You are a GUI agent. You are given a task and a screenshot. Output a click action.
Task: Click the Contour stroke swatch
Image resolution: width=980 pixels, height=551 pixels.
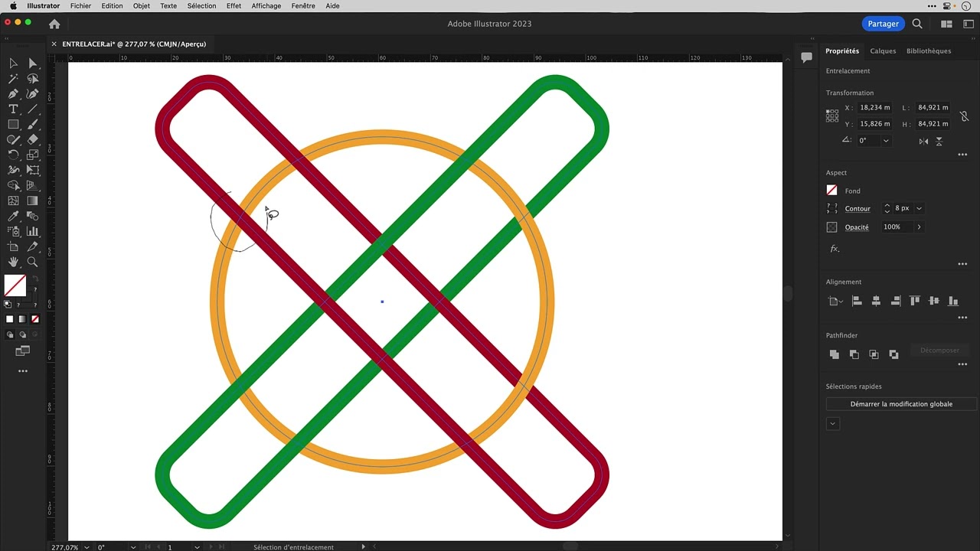pos(831,208)
